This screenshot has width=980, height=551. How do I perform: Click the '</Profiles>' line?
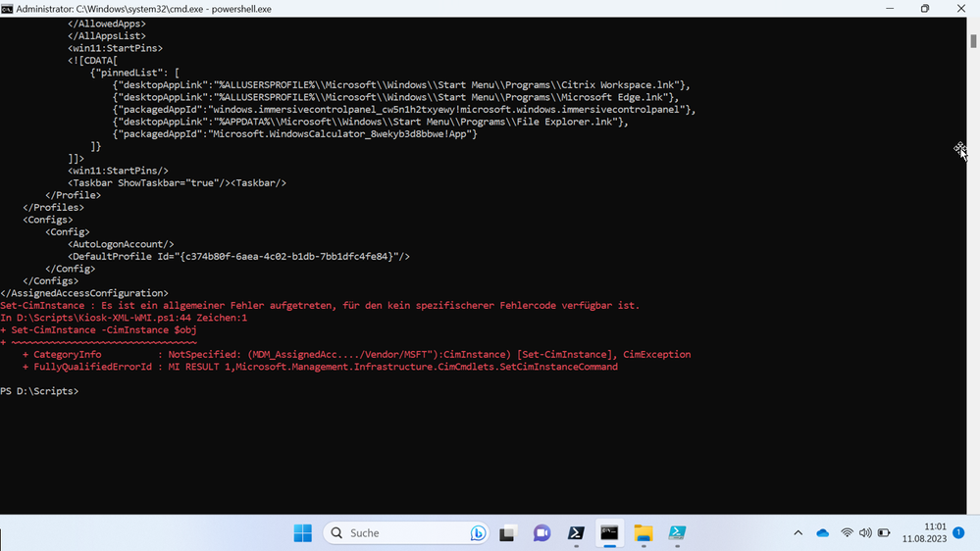click(53, 208)
